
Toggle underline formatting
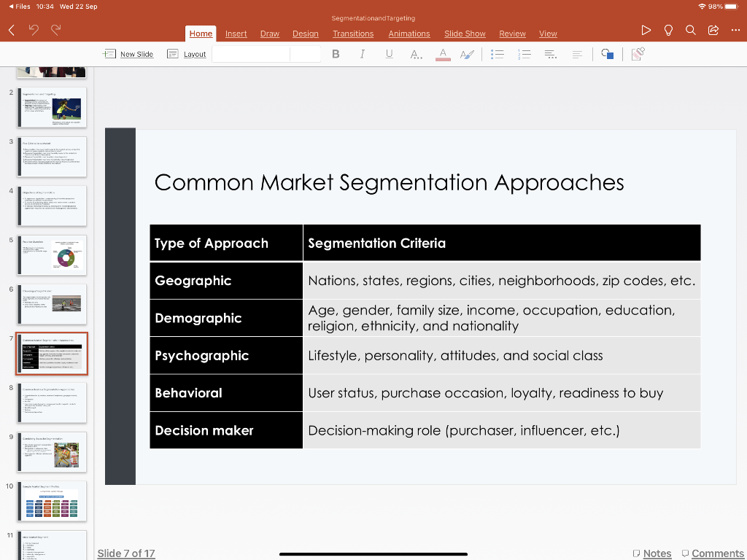coord(390,54)
